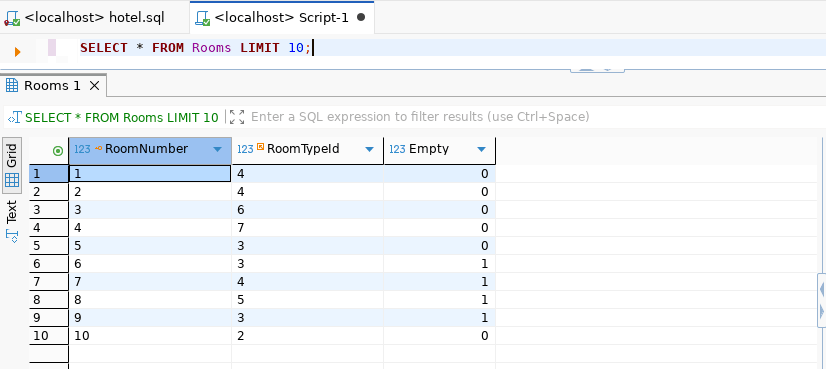Close the Rooms 1 result tab
This screenshot has height=369, width=826.
pos(94,85)
